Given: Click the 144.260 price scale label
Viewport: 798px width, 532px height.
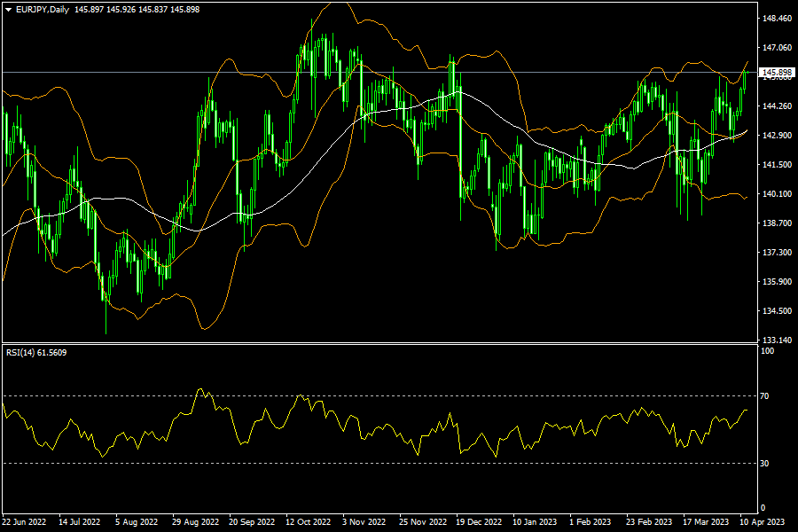Looking at the screenshot, I should coord(777,106).
